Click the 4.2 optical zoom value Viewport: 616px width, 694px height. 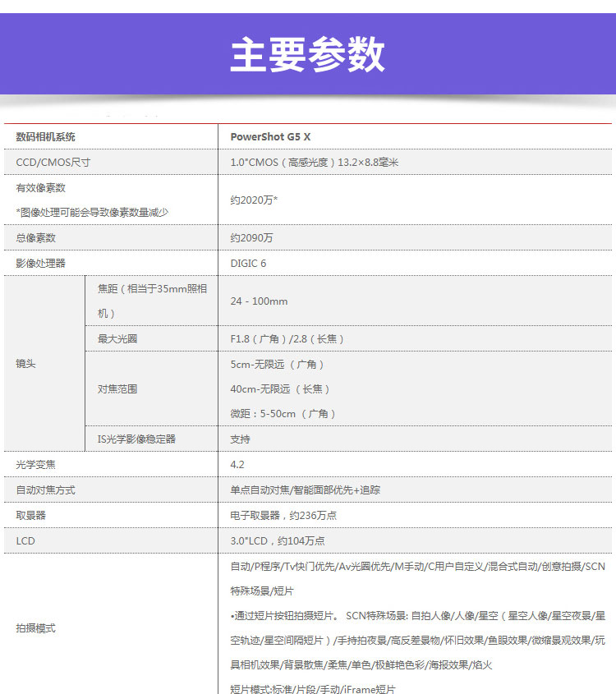tap(237, 464)
